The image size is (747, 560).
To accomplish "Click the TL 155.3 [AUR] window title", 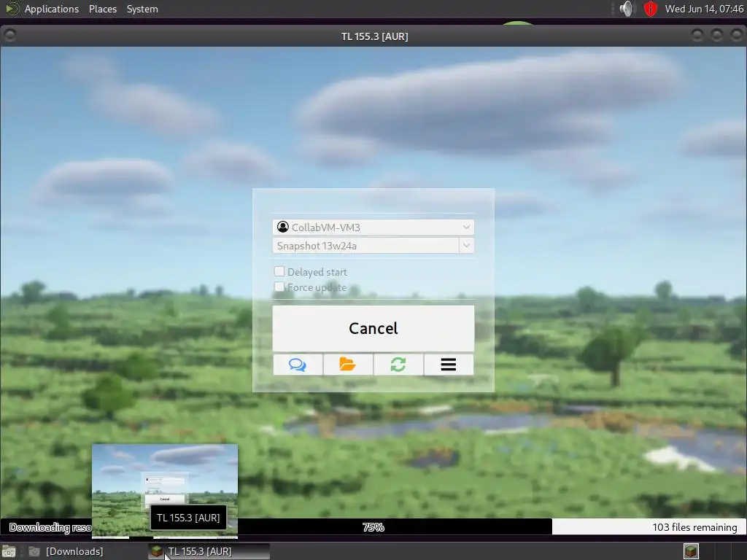I will tap(374, 36).
